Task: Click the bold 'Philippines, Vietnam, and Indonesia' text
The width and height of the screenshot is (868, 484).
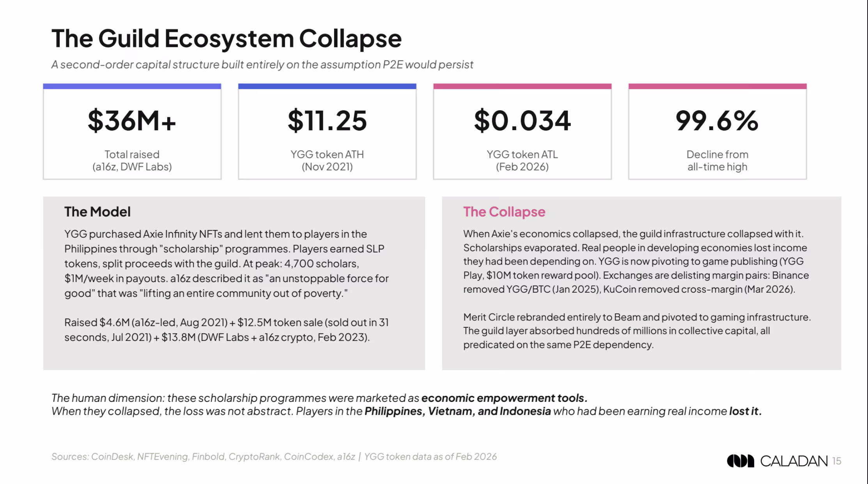Action: point(457,411)
